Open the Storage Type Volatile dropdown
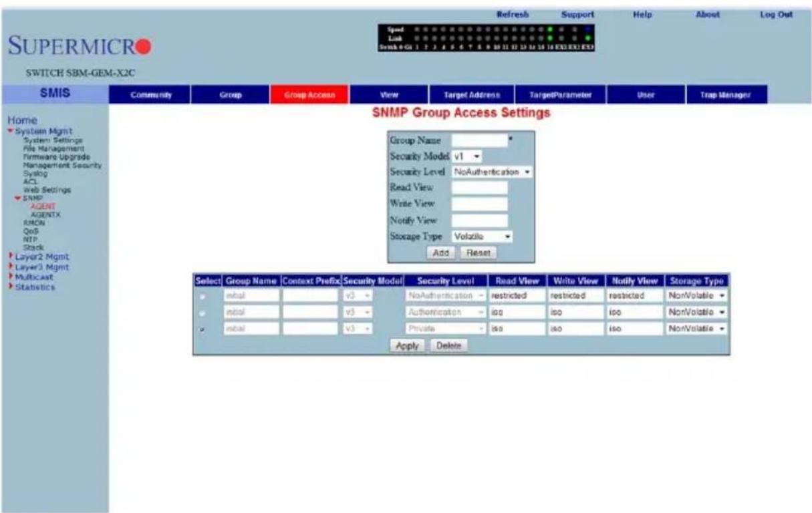Viewport: 812px width, 513px height. pyautogui.click(x=483, y=236)
